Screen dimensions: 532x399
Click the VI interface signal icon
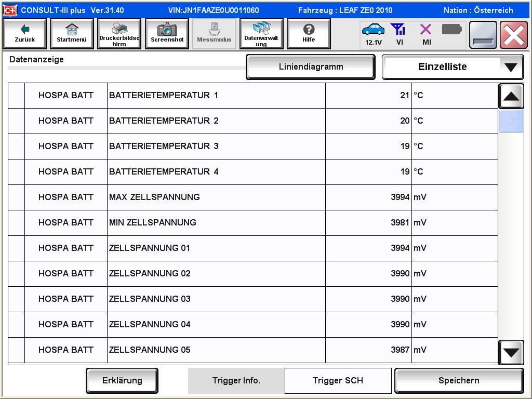click(399, 30)
